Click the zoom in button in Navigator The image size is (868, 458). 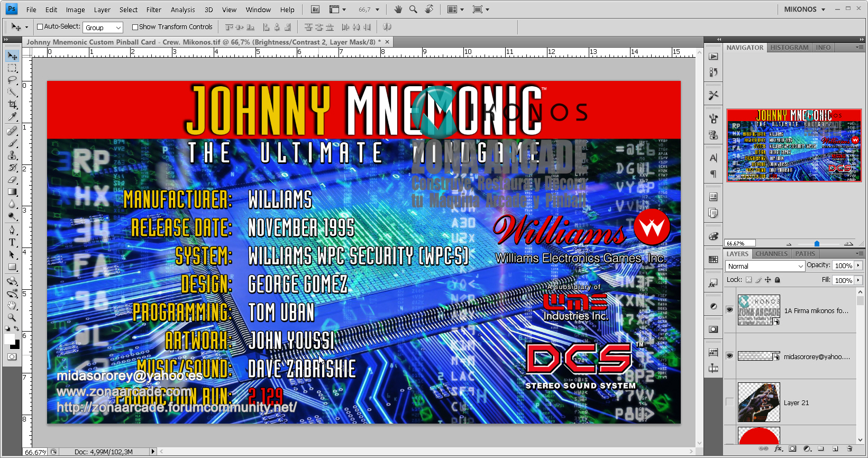tap(848, 244)
